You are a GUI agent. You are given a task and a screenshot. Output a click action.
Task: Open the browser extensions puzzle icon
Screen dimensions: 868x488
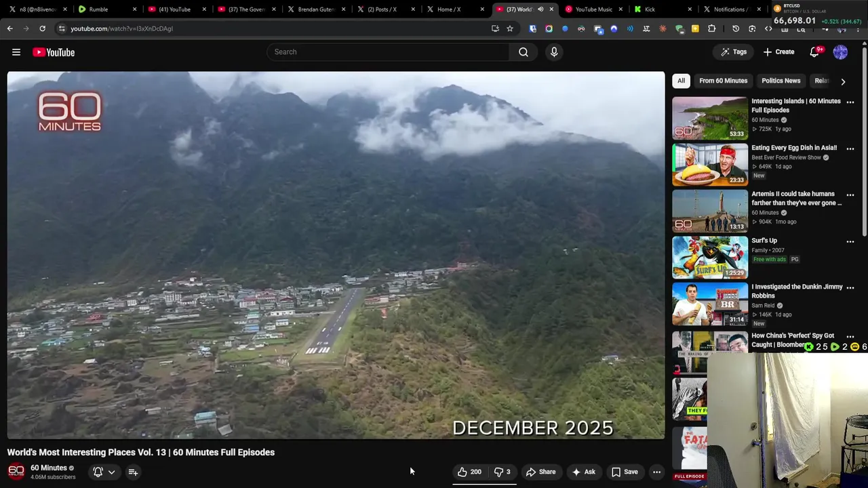pos(711,28)
